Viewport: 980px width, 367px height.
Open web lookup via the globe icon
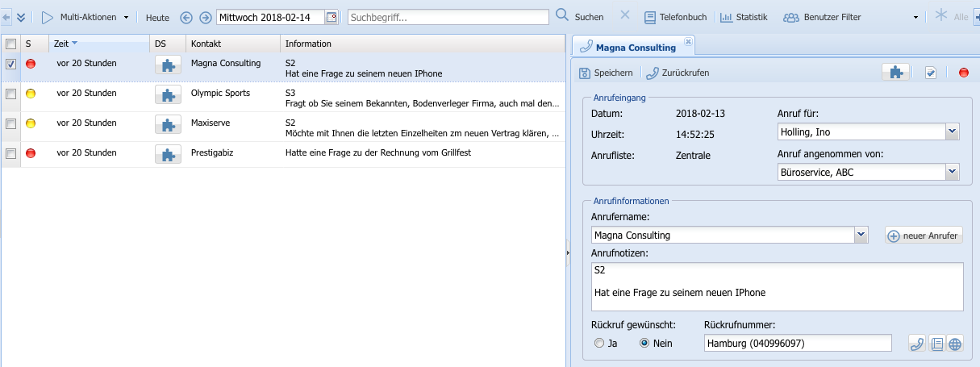pyautogui.click(x=955, y=344)
